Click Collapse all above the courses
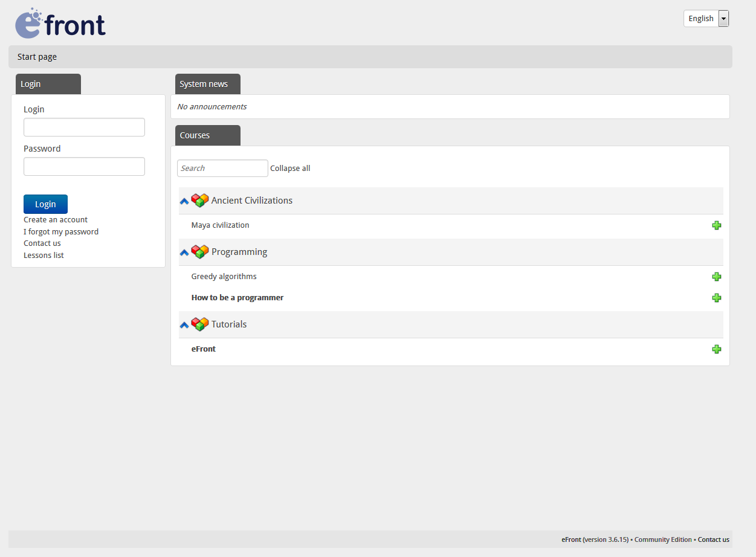 [x=290, y=168]
